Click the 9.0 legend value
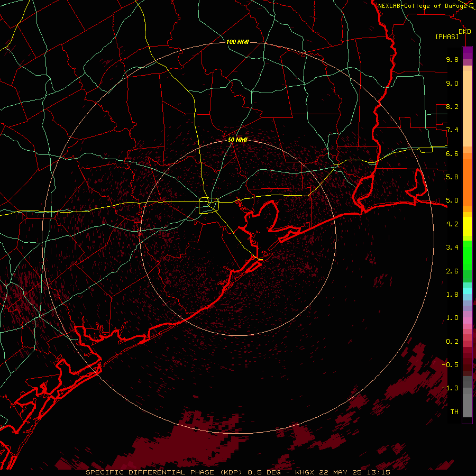This screenshot has height=476, width=476. pyautogui.click(x=452, y=83)
